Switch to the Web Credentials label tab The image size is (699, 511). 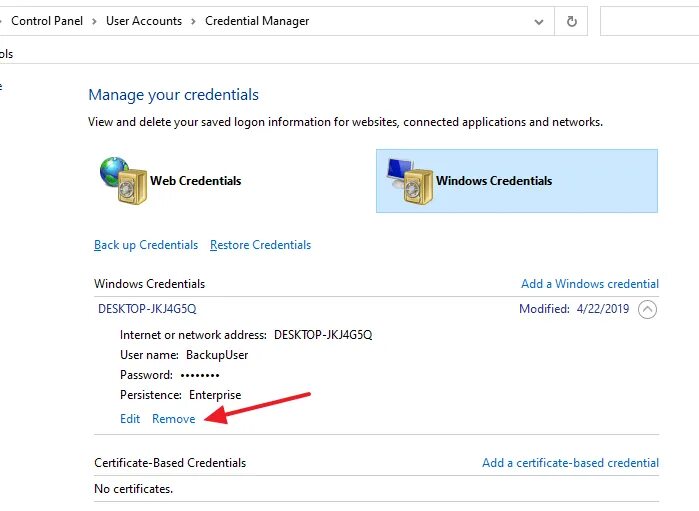(195, 181)
